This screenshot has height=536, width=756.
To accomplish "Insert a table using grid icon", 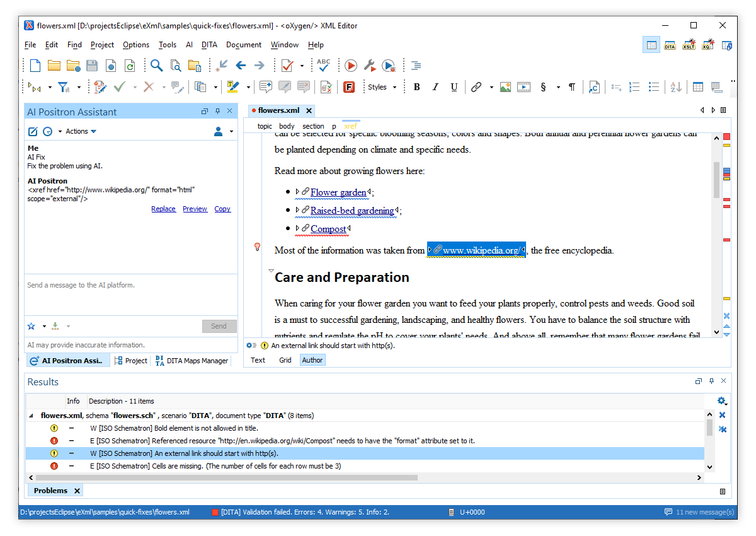I will pos(698,87).
